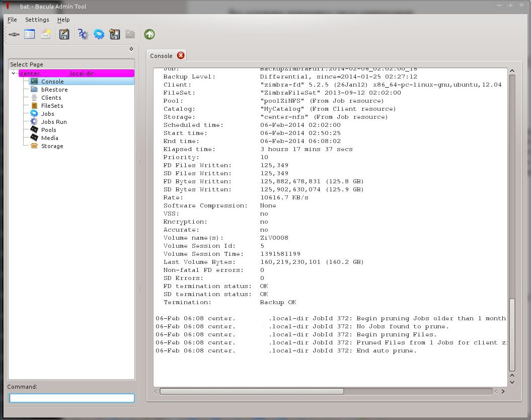Click the green up-arrow toolbar icon
The image size is (531, 420).
[149, 34]
